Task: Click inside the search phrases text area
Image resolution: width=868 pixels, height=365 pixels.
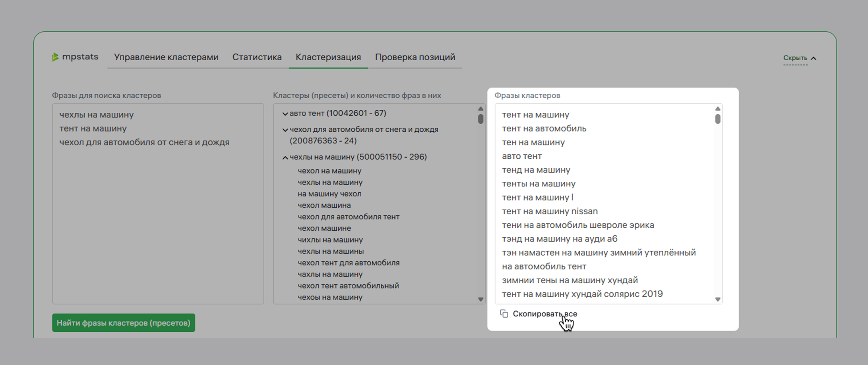Action: coord(158,219)
